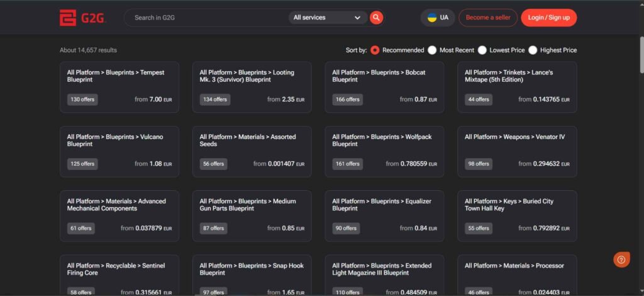Click the 166 offers badge on Bobcat Blueprint
The image size is (644, 296).
coord(348,100)
